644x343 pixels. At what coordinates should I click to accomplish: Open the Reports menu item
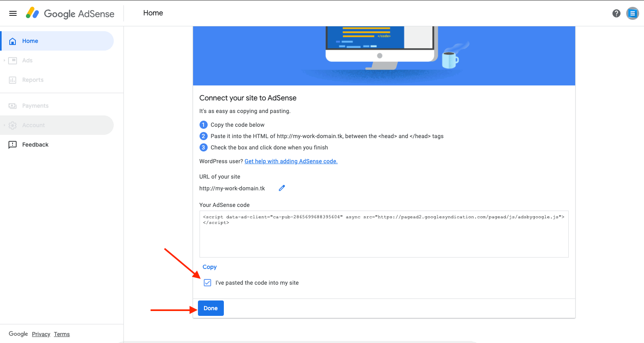click(x=57, y=80)
